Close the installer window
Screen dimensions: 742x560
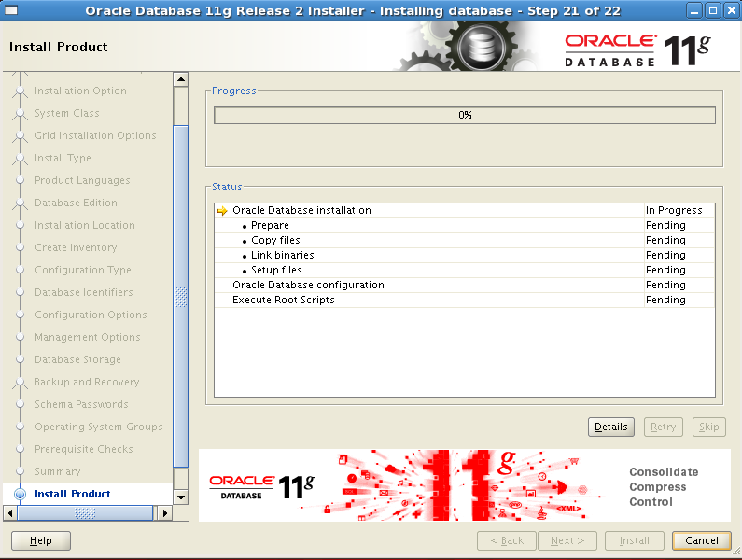731,10
